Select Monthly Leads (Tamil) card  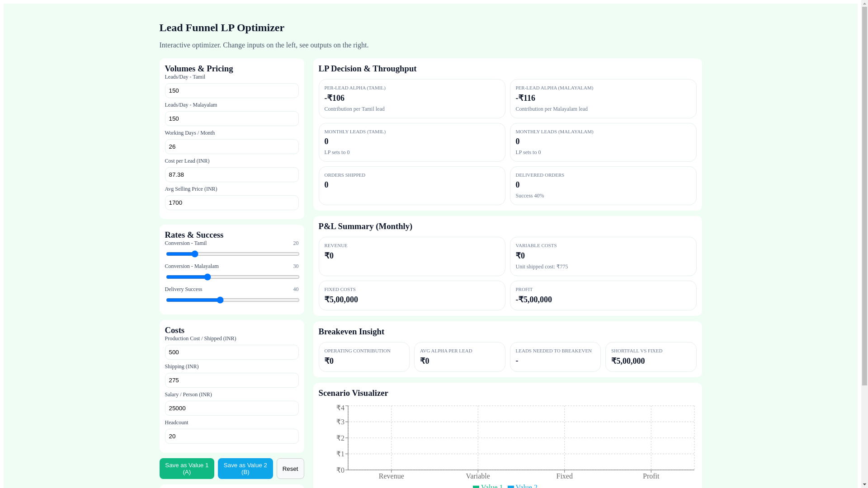[412, 142]
